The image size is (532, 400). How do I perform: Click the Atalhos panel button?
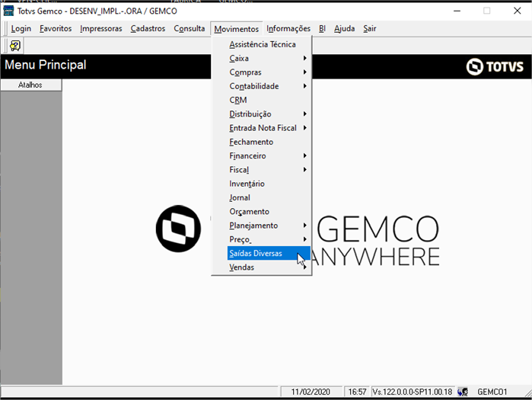(31, 85)
